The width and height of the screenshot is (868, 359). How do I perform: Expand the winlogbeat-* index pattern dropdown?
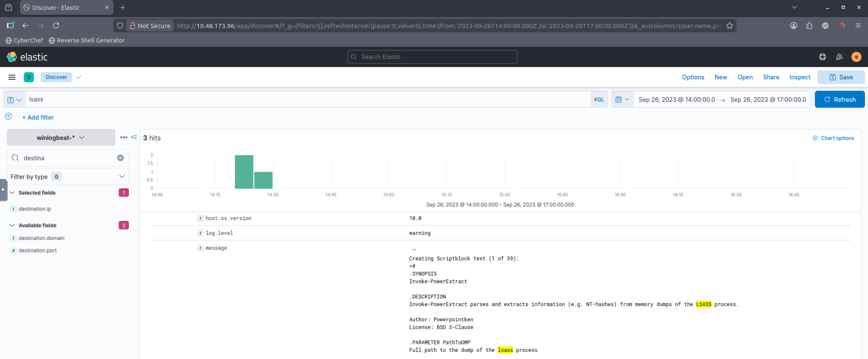click(x=61, y=138)
